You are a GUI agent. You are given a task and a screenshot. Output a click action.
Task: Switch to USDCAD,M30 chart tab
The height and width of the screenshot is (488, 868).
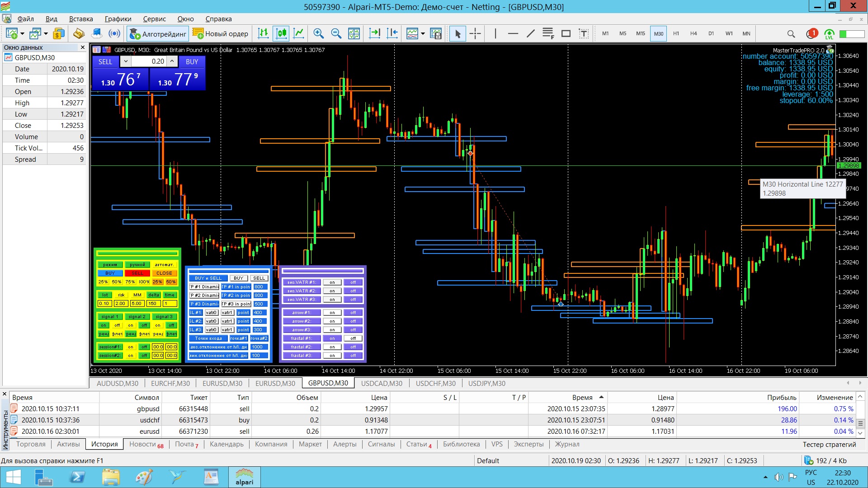(381, 383)
